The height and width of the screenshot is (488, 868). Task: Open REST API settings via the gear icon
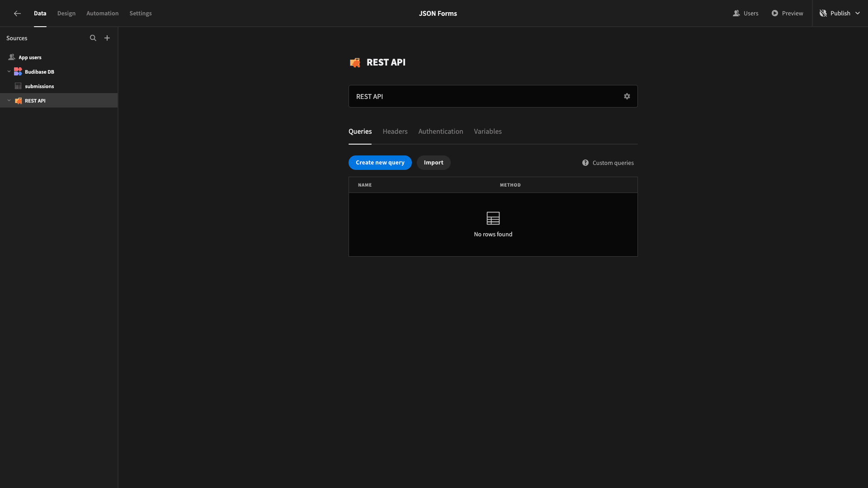coord(627,96)
